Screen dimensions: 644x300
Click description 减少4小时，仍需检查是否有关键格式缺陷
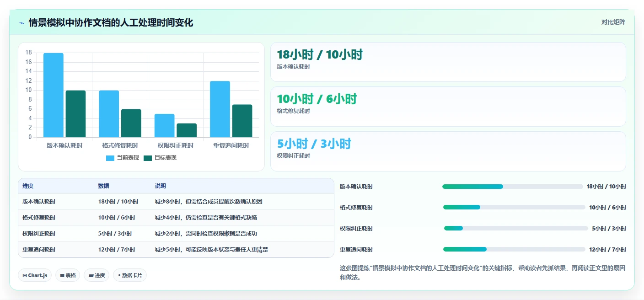coord(206,218)
